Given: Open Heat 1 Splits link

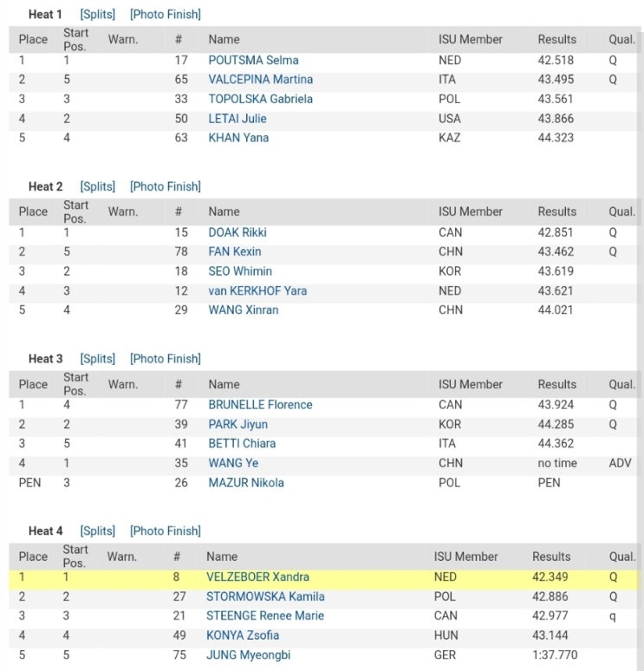Looking at the screenshot, I should (98, 15).
